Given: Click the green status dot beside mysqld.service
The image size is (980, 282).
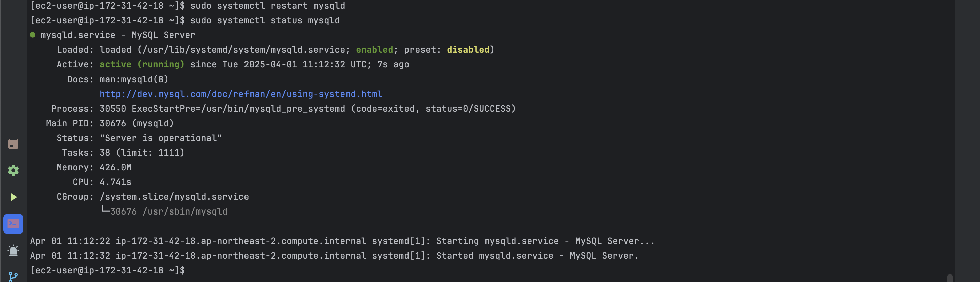Looking at the screenshot, I should pyautogui.click(x=33, y=35).
